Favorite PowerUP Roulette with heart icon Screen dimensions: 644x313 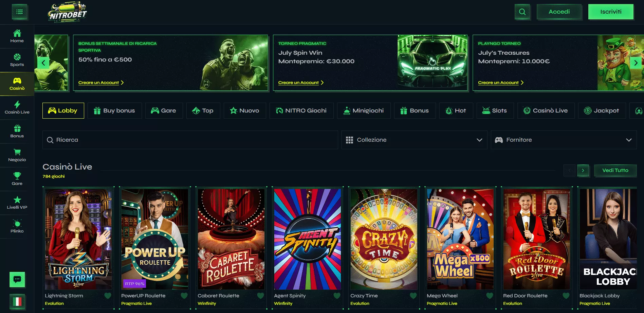[184, 296]
